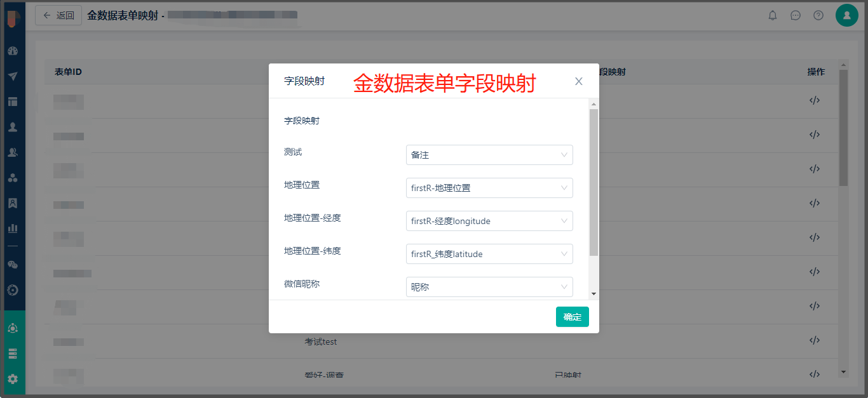868x398 pixels.
Task: Open the user avatar menu
Action: 847,15
